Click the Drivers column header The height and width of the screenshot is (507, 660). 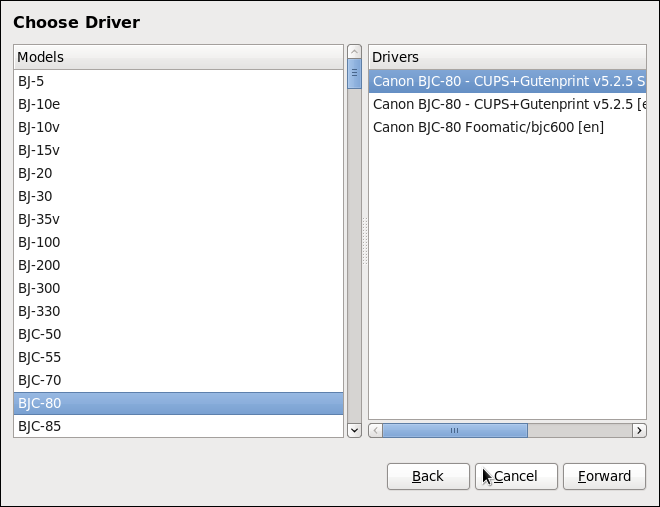point(507,57)
